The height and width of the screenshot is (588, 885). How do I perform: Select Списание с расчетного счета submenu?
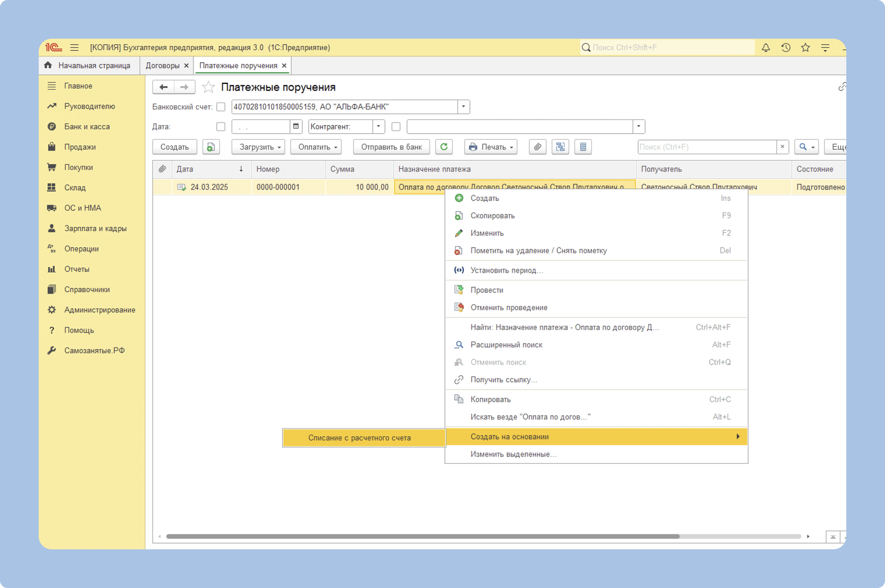click(x=364, y=438)
